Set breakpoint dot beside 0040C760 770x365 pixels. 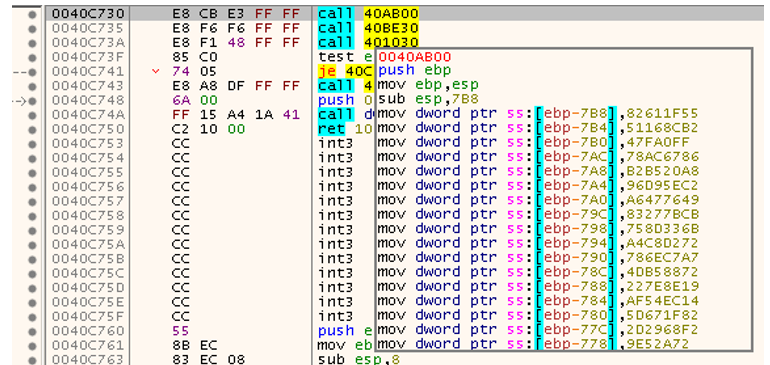(x=32, y=330)
